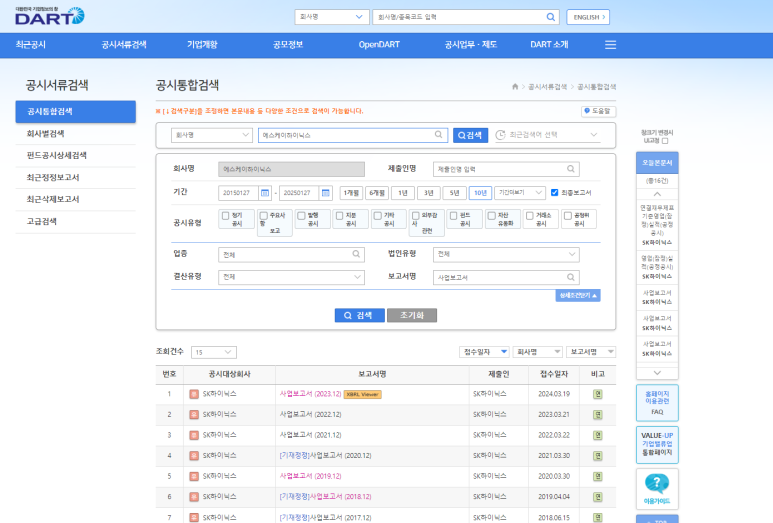The width and height of the screenshot is (773, 523).
Task: Open the 보고서명 sort dropdown
Action: tap(591, 352)
